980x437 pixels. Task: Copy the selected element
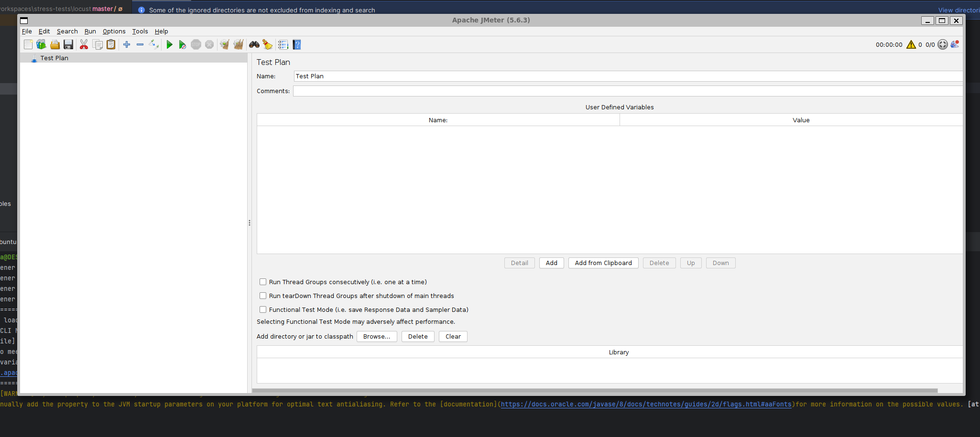[x=98, y=44]
